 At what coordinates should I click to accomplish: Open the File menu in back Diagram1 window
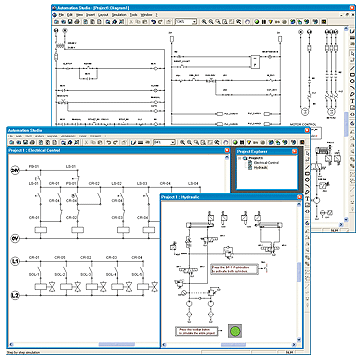tap(61, 15)
